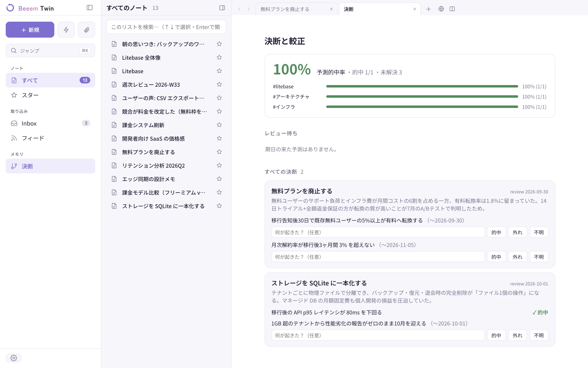The height and width of the screenshot is (368, 588).
Task: Open the リテンション分析 2026Q2 note
Action: pyautogui.click(x=166, y=166)
